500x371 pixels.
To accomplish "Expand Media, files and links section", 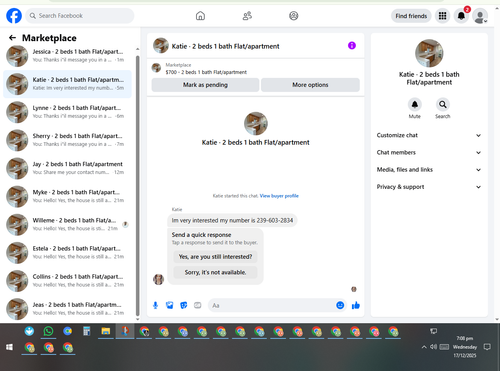I will (429, 170).
